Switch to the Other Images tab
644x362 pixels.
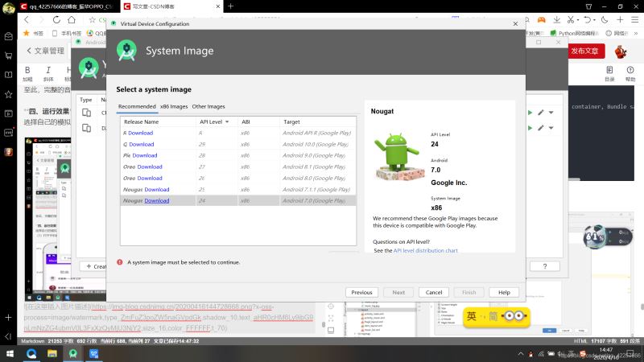tap(208, 106)
